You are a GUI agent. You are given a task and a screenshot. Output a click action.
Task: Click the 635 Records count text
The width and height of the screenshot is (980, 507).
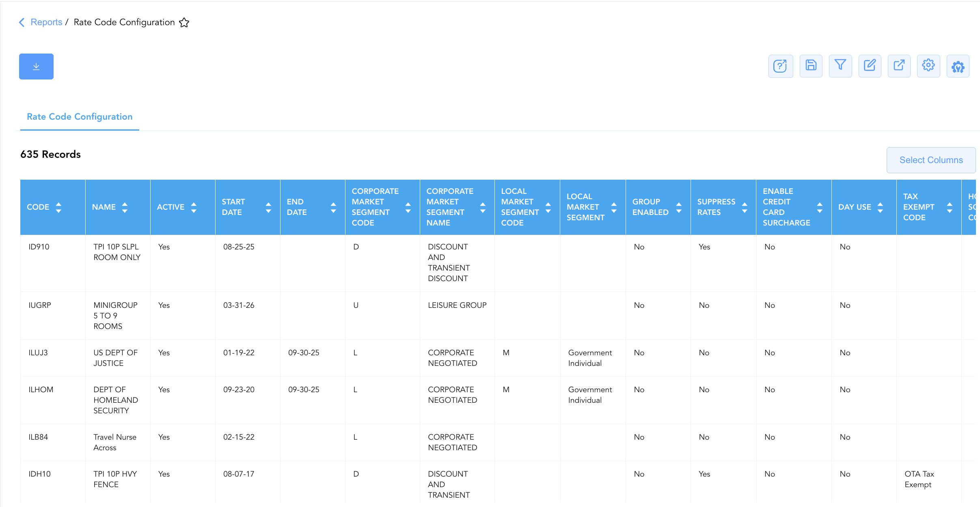(51, 155)
